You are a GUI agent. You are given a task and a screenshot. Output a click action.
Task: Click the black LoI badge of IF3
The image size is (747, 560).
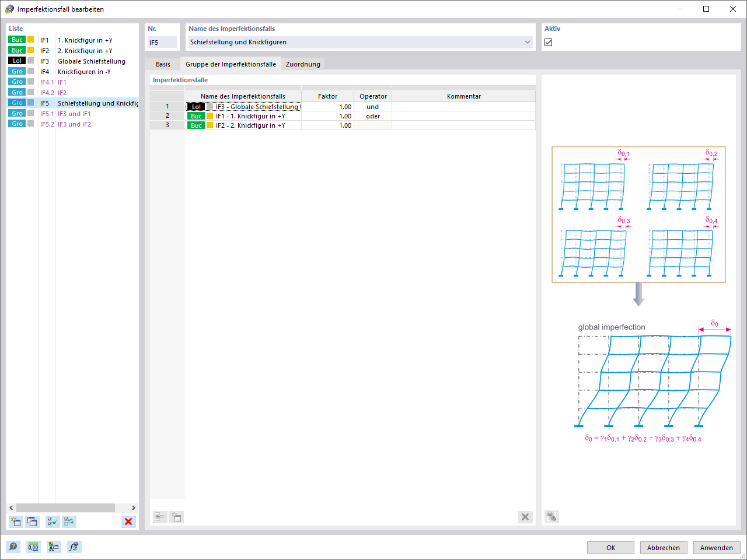point(17,61)
